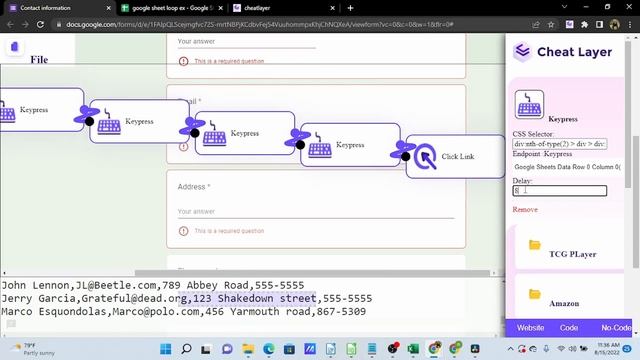
Task: Open taskbar Search
Action: (x=186, y=349)
